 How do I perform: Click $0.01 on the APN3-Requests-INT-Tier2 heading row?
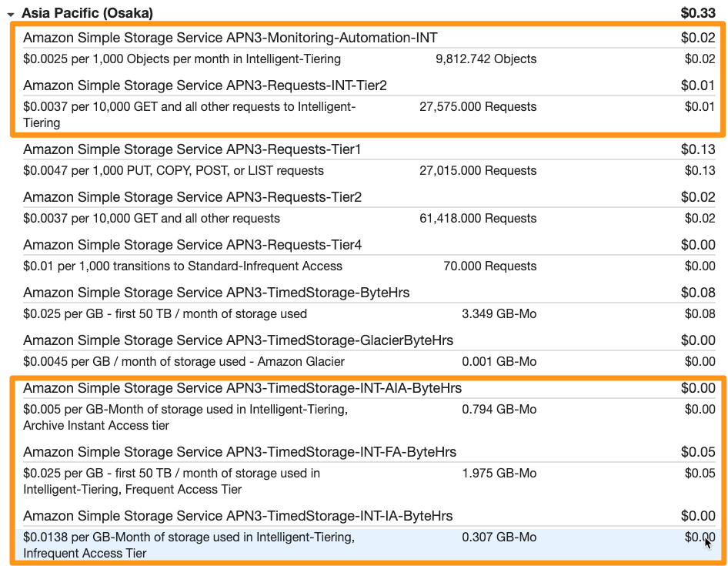pyautogui.click(x=698, y=85)
